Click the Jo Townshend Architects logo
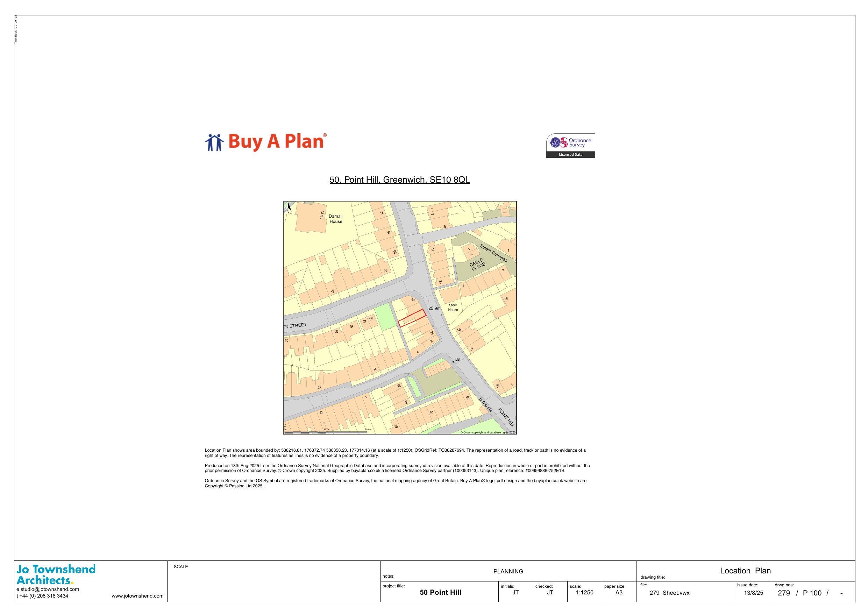The image size is (868, 614). (x=56, y=574)
